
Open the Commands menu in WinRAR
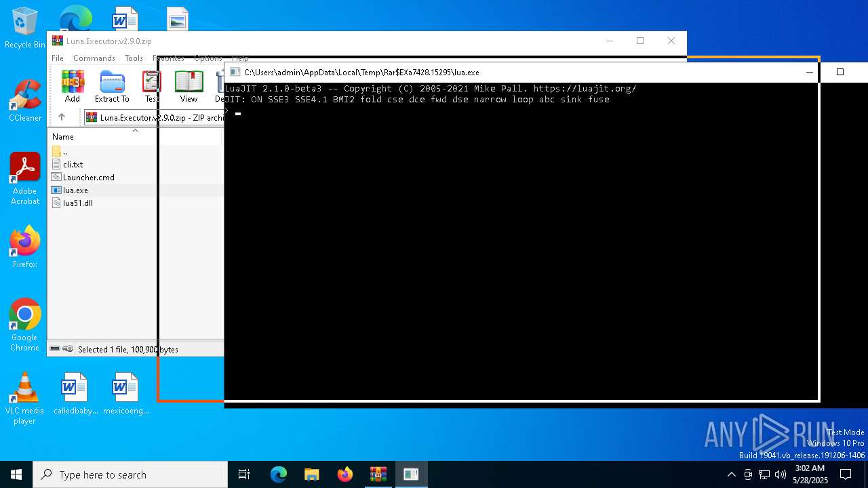pos(94,58)
